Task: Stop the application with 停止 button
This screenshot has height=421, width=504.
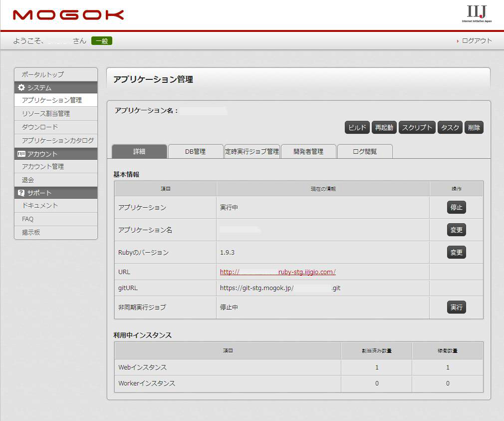Action: click(456, 207)
